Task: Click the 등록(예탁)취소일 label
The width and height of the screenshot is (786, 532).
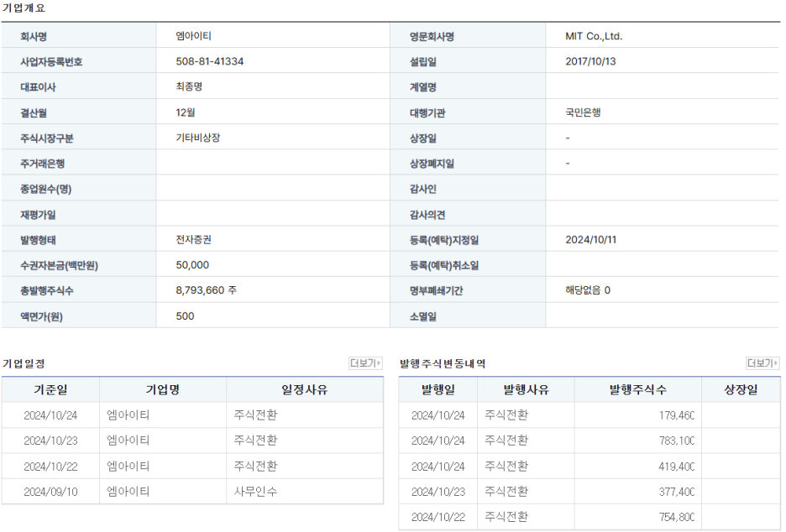Action: 444,265
